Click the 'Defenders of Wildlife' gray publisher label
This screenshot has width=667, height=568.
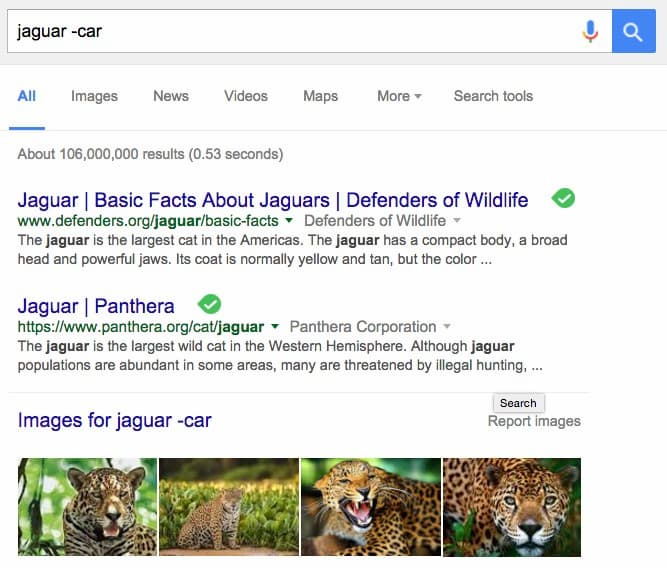pyautogui.click(x=375, y=221)
